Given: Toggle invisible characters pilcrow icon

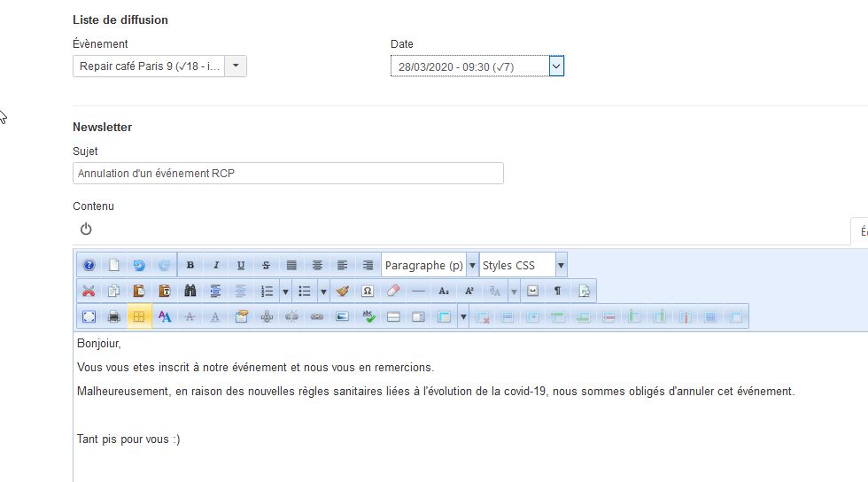Looking at the screenshot, I should [558, 291].
